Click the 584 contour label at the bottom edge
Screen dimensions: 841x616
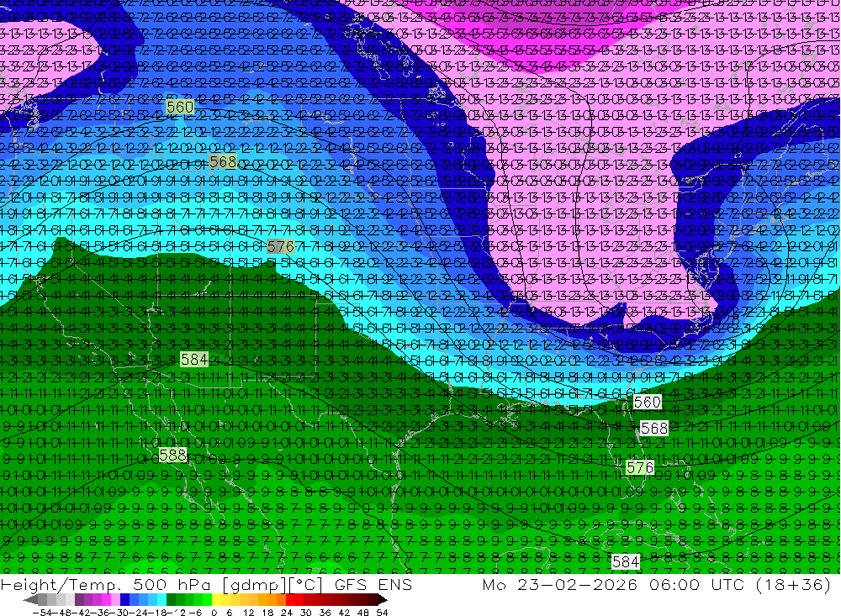tap(626, 562)
